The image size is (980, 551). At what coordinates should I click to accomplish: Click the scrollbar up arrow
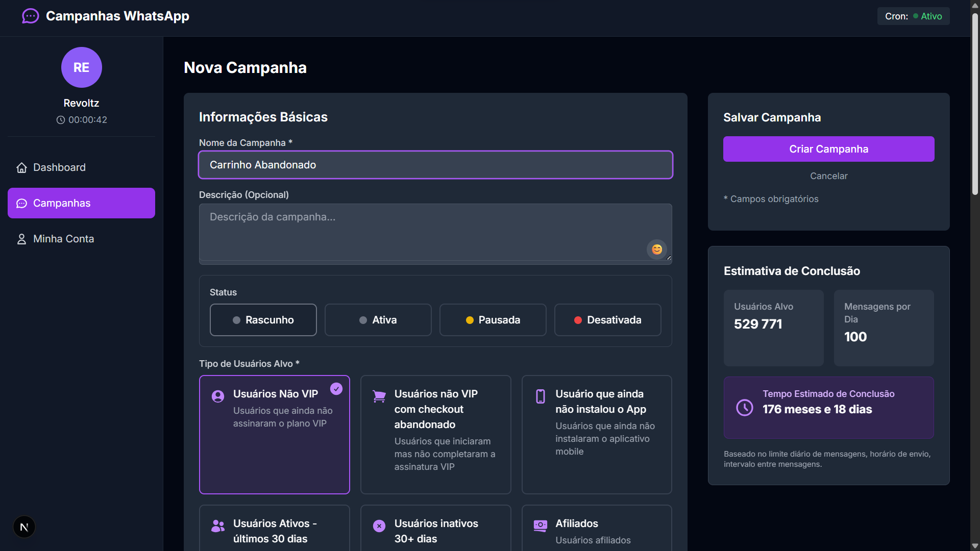pyautogui.click(x=975, y=5)
